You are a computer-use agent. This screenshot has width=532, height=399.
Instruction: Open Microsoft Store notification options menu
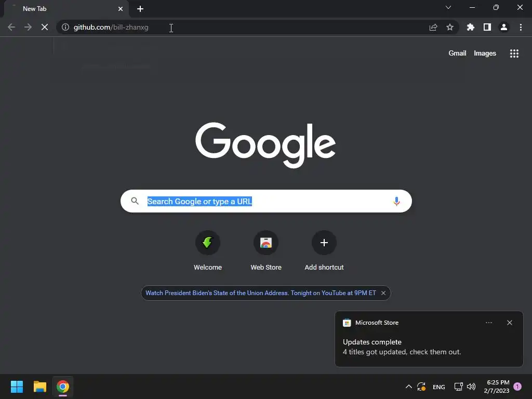tap(488, 323)
